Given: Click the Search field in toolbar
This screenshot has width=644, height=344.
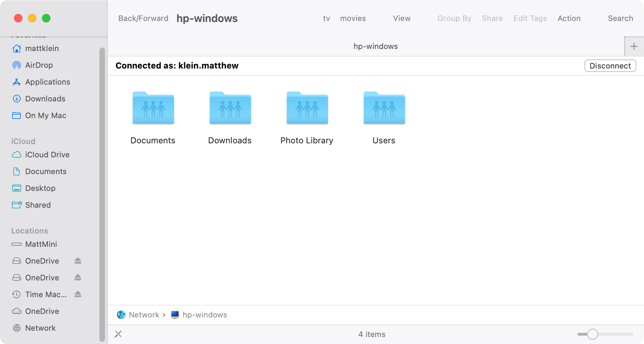Looking at the screenshot, I should tap(620, 19).
